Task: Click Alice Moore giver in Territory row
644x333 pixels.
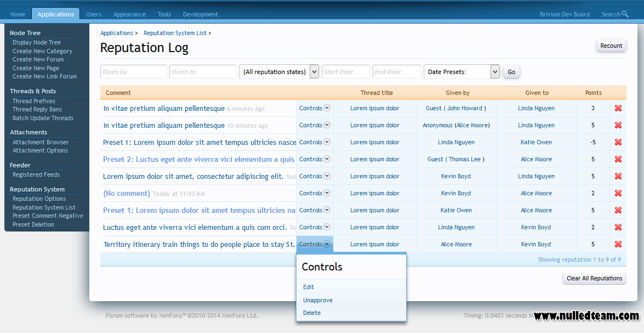Action: pyautogui.click(x=456, y=244)
